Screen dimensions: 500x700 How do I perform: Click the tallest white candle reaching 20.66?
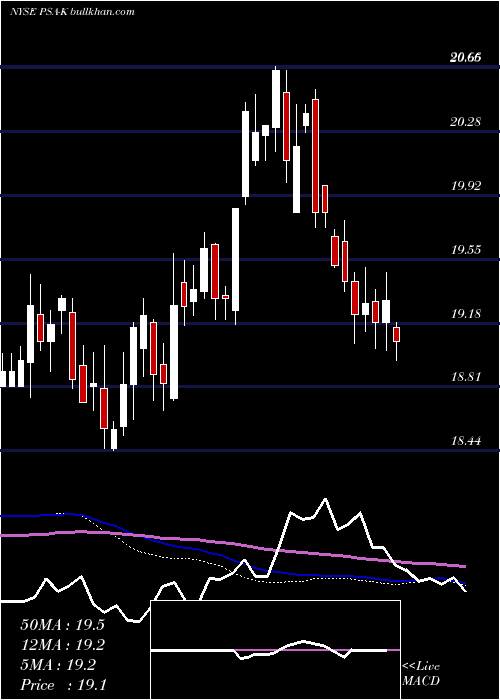(x=276, y=99)
